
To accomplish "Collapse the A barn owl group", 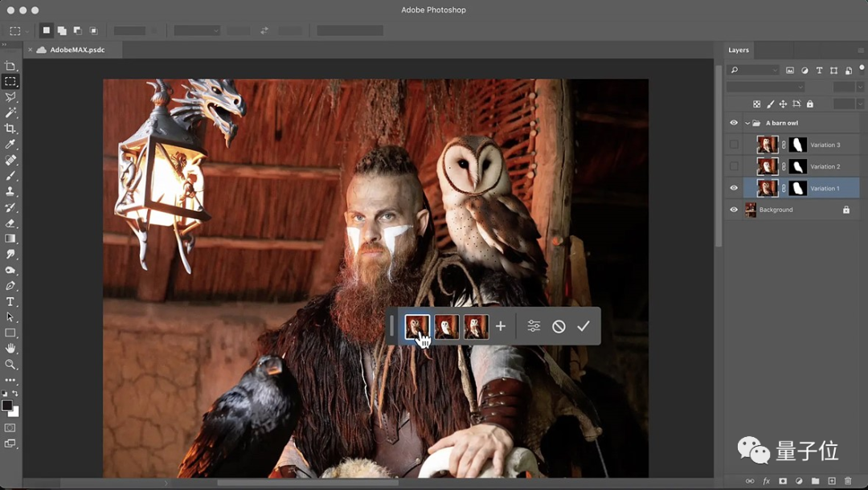I will 747,123.
